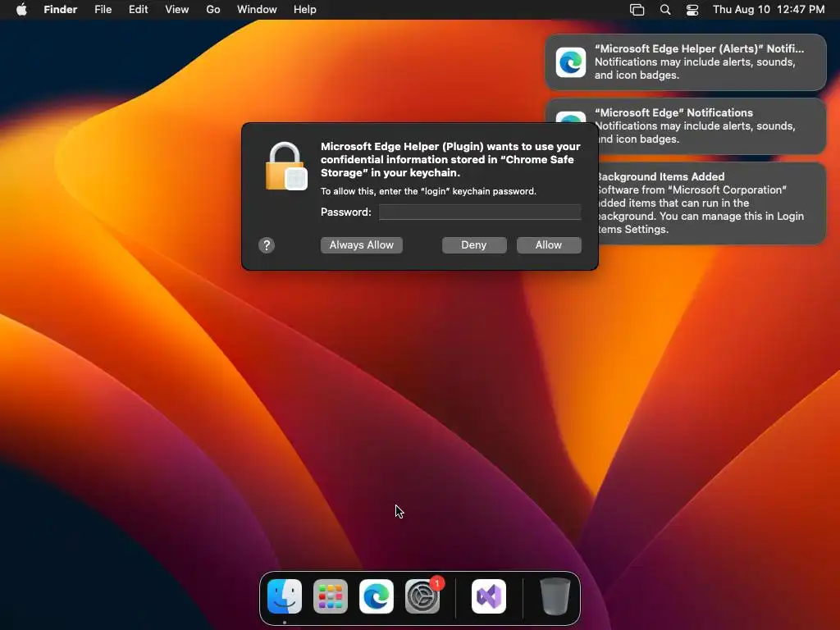
Task: Open the View menu
Action: tap(177, 10)
